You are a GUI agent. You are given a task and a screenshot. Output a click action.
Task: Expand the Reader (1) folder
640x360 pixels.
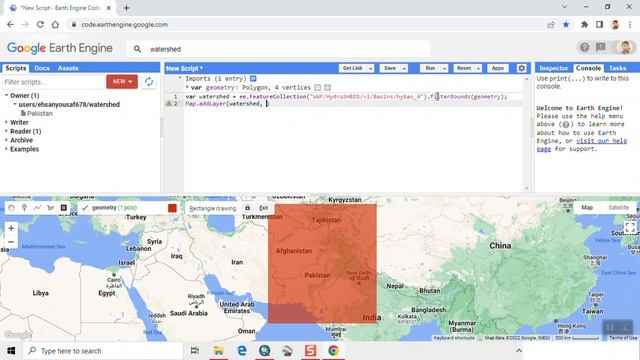[x=7, y=131]
